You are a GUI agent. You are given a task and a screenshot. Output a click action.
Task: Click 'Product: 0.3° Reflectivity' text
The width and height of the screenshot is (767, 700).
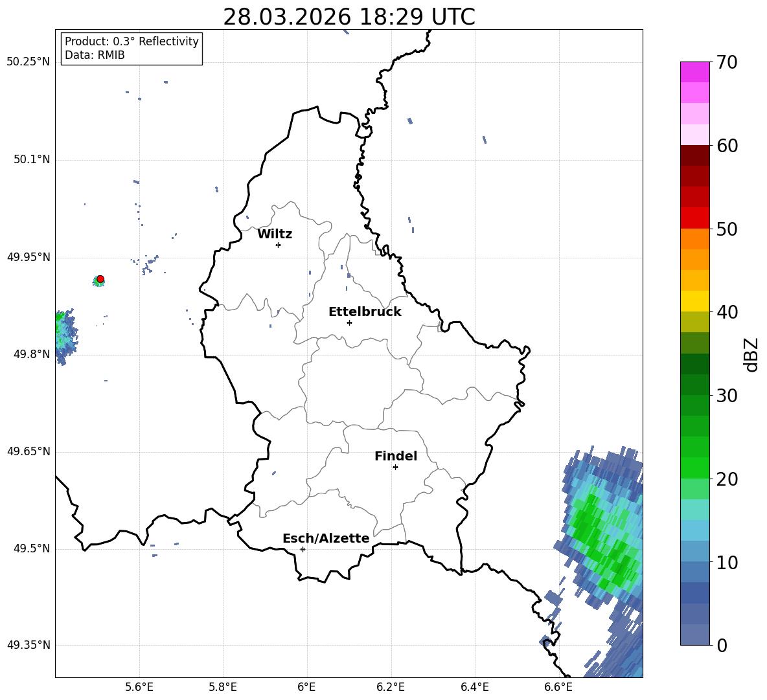click(x=132, y=41)
